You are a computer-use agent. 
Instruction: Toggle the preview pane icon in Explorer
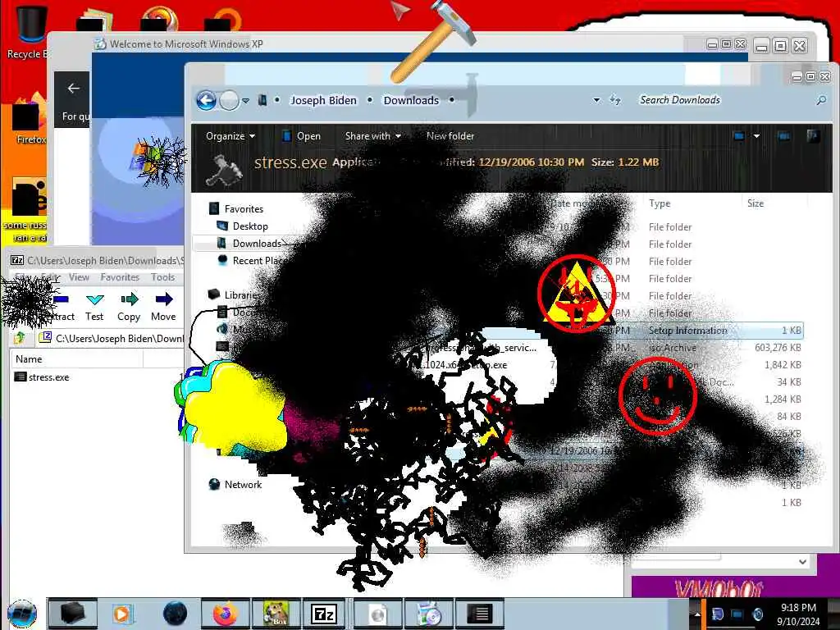point(783,136)
